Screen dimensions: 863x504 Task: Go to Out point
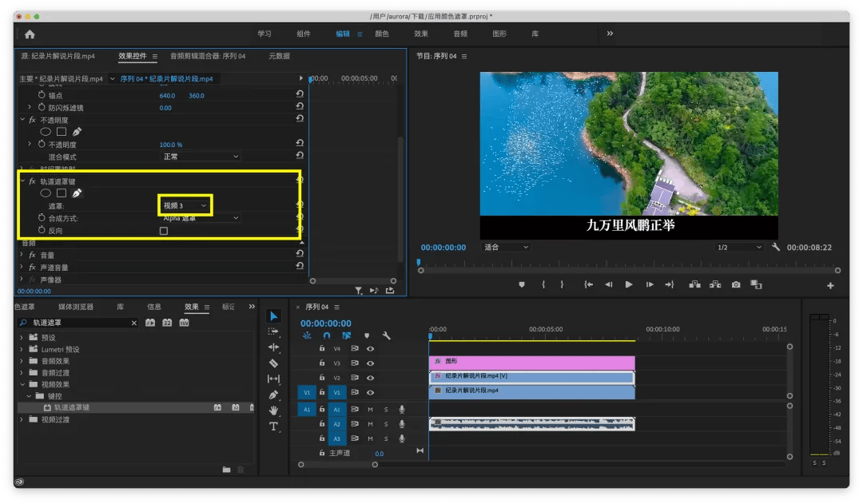(x=670, y=284)
